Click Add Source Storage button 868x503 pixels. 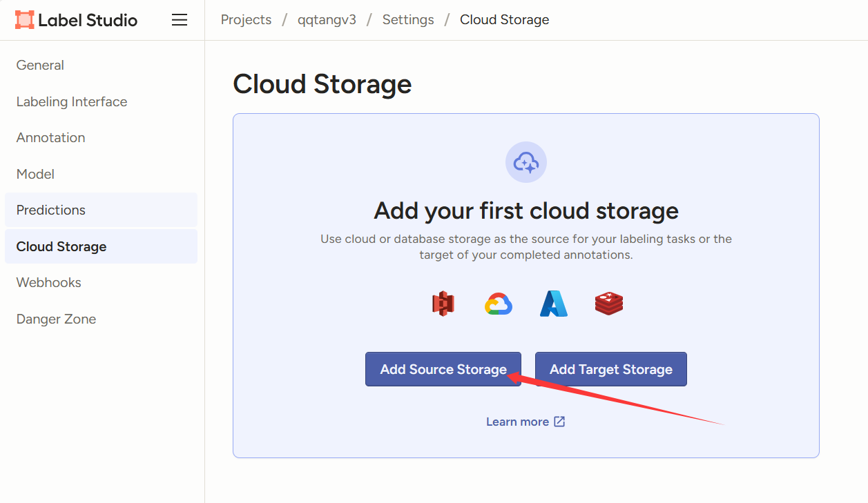(443, 369)
